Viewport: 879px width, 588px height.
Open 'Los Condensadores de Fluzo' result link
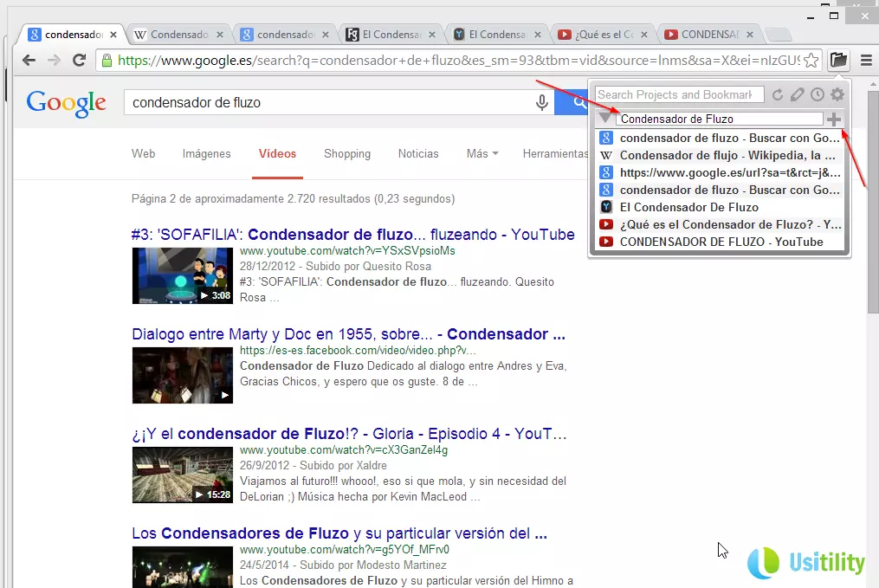pos(338,533)
